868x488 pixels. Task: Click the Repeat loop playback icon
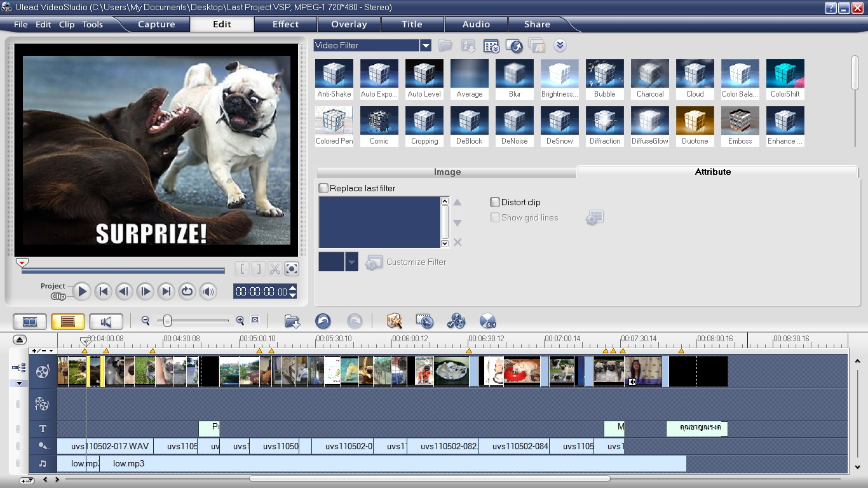coord(187,292)
